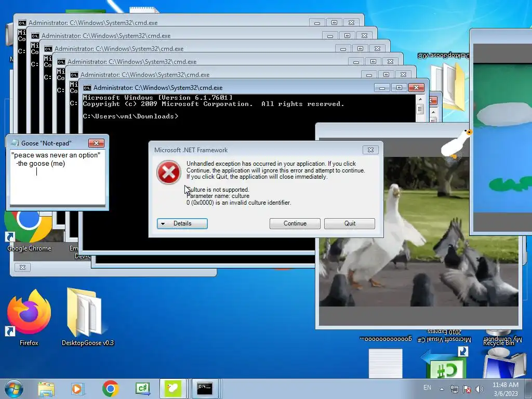Click the Goose Not-epad title bar icon
The image size is (532, 399).
15,143
